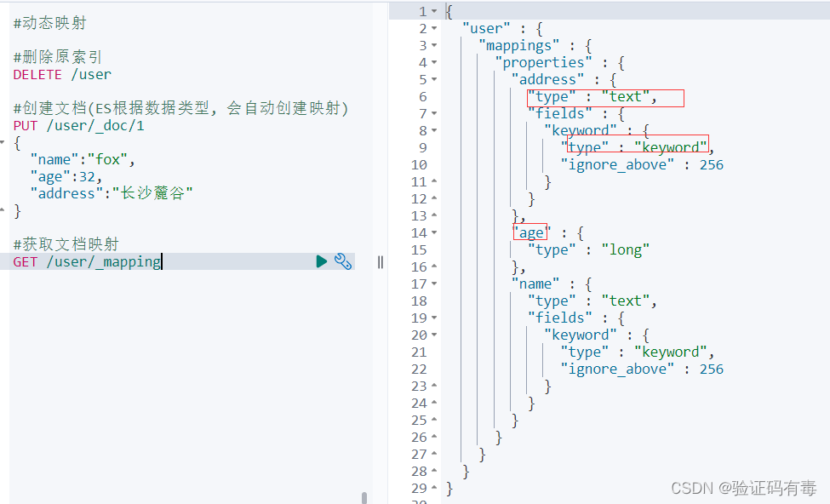Collapse the PUT request body brace
This screenshot has height=504, width=830.
click(x=2, y=142)
